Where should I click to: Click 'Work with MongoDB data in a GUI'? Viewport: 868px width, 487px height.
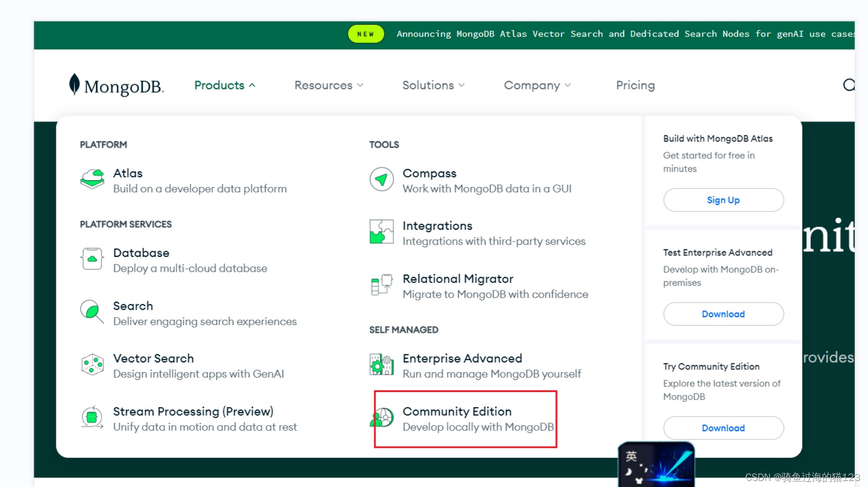click(487, 189)
